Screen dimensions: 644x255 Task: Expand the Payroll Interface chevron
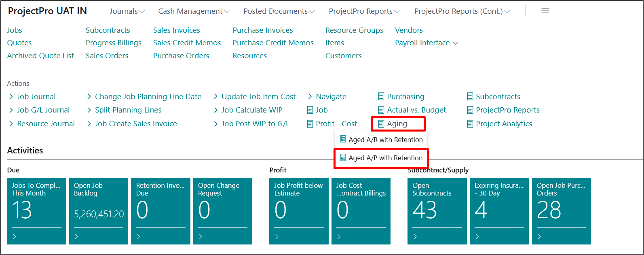coord(456,43)
